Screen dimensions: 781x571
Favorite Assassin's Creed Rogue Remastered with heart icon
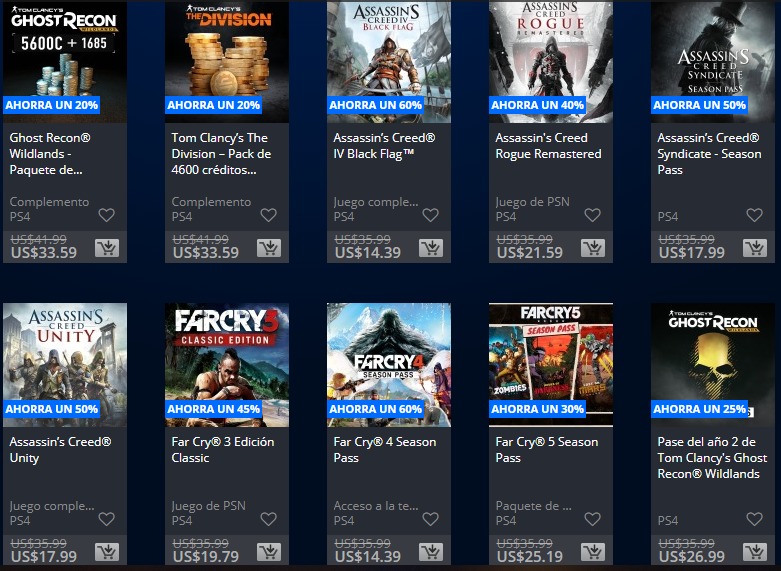click(x=592, y=215)
